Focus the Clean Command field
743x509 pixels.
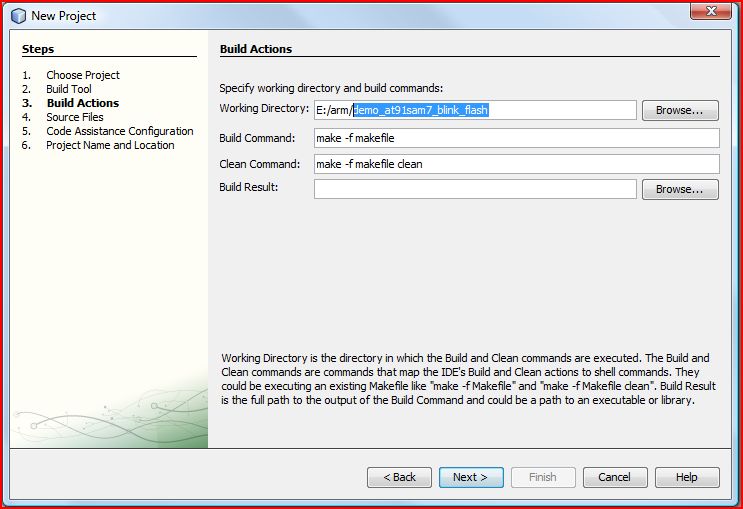click(516, 164)
